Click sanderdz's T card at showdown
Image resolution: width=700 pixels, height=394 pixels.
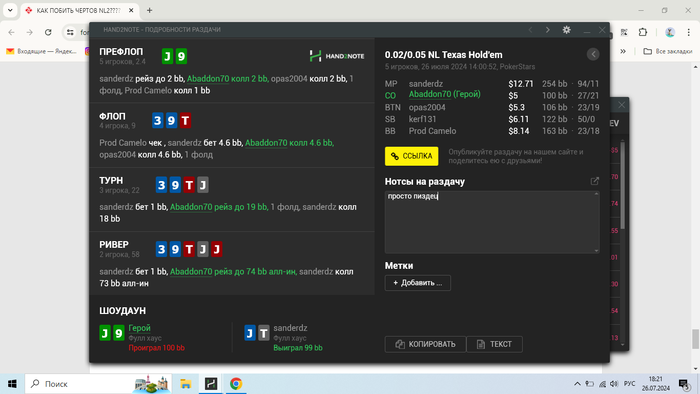pos(264,333)
